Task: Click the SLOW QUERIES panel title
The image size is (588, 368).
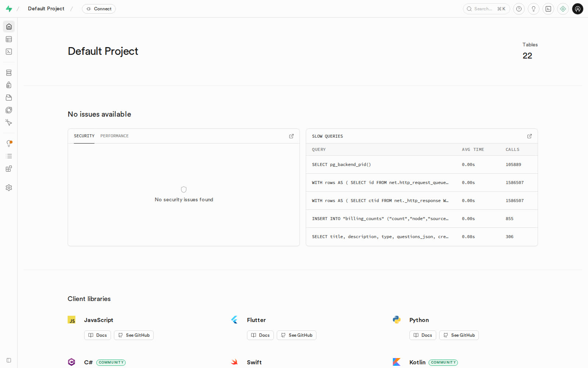Action: click(327, 136)
